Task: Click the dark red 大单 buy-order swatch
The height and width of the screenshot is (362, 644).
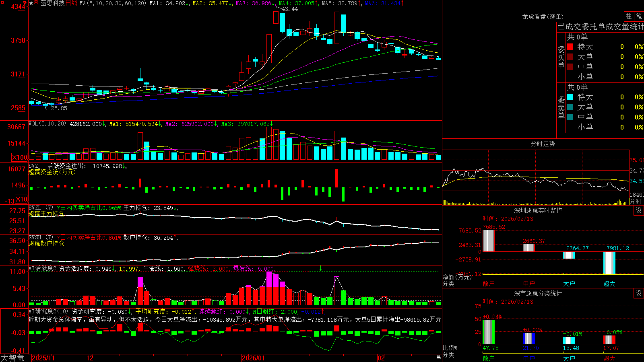Action: tap(570, 57)
